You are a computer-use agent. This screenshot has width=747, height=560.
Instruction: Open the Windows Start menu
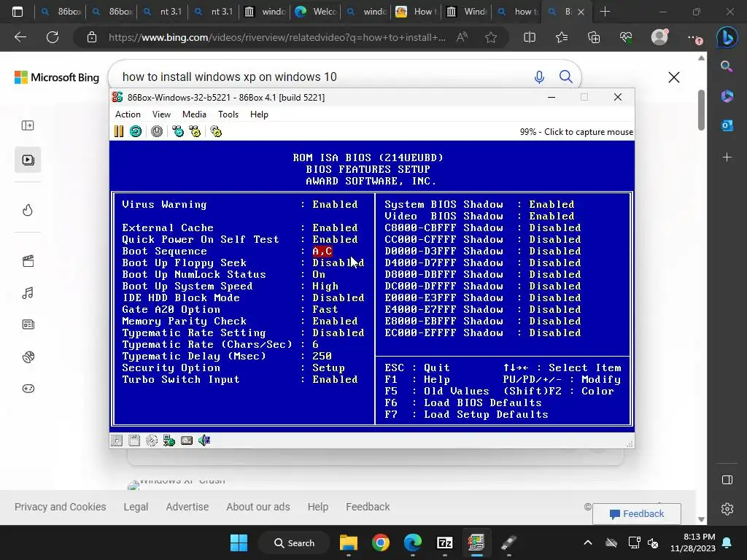click(239, 542)
